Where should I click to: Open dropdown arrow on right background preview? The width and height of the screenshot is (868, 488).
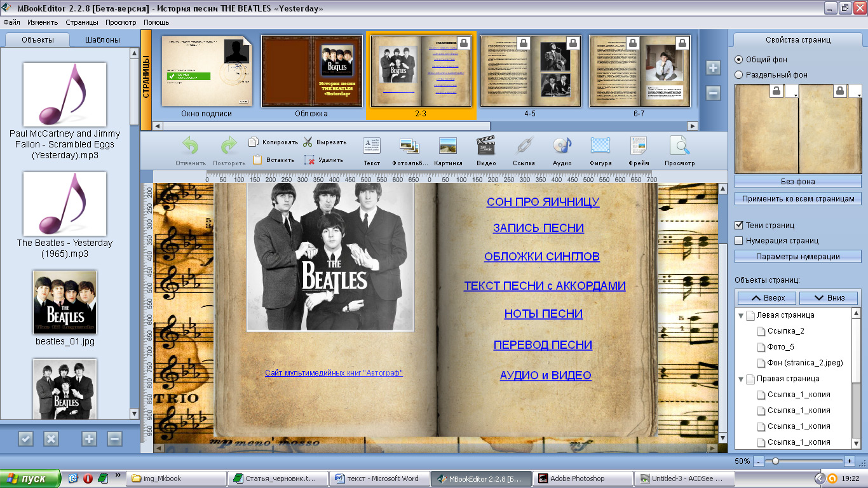pos(855,93)
